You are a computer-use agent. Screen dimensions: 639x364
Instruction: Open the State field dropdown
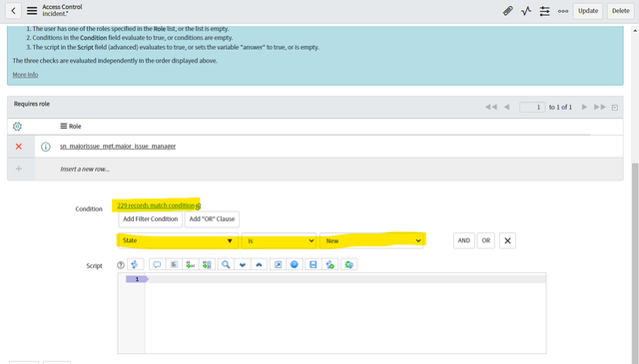click(178, 240)
